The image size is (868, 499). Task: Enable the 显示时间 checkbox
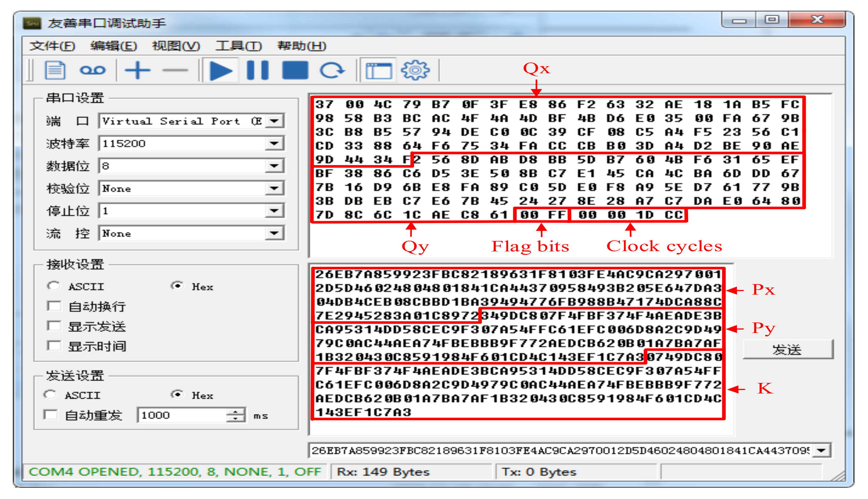click(x=54, y=346)
